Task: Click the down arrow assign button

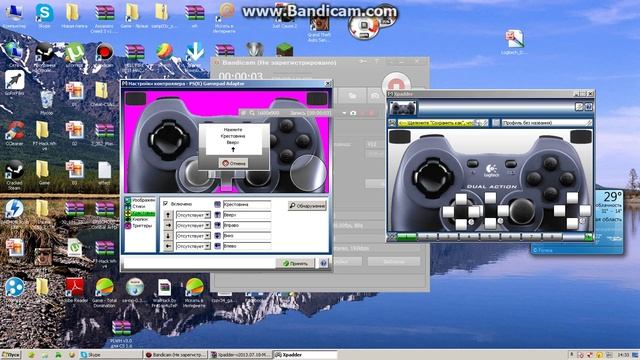Action: tap(168, 236)
